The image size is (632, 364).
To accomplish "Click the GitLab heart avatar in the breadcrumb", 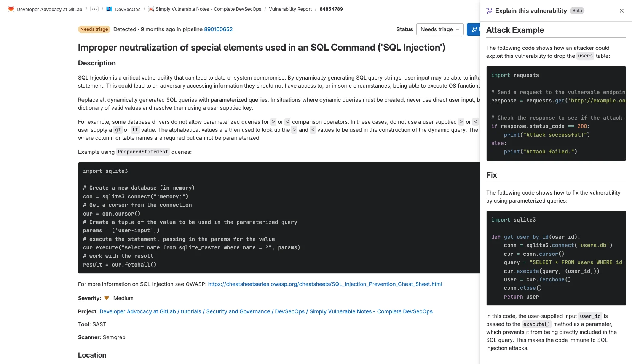I will (x=10, y=9).
